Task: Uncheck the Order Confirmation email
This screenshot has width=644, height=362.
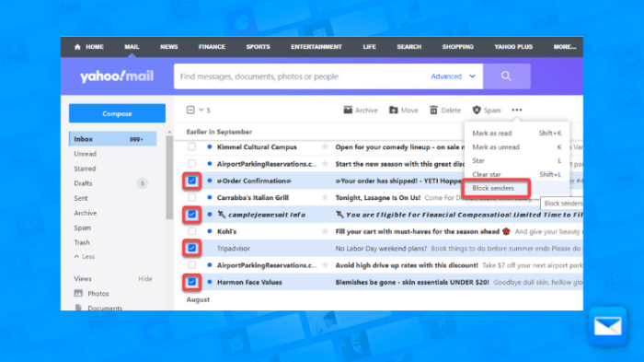Action: [191, 181]
